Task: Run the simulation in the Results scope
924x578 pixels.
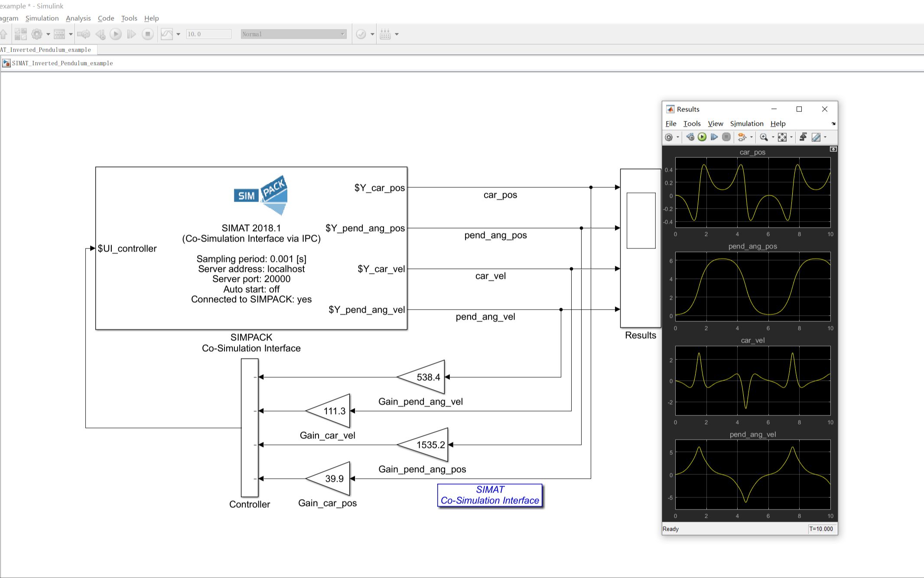Action: point(701,137)
